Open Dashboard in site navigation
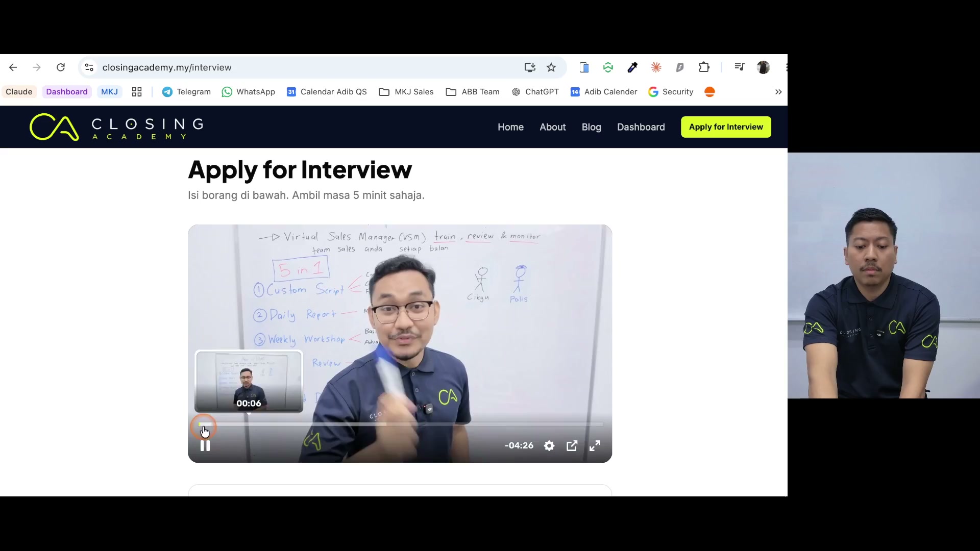 641,127
